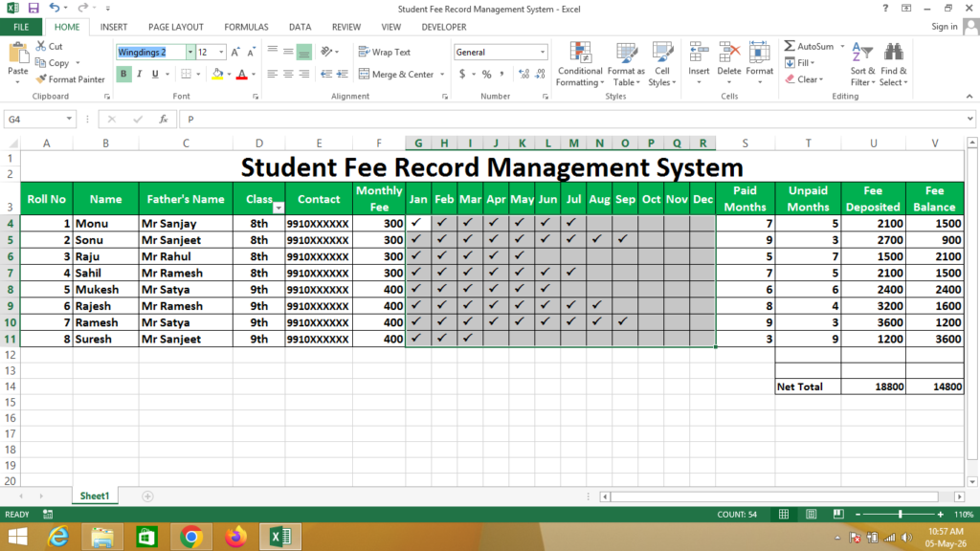Switch to Page Break Preview view

coord(838,514)
